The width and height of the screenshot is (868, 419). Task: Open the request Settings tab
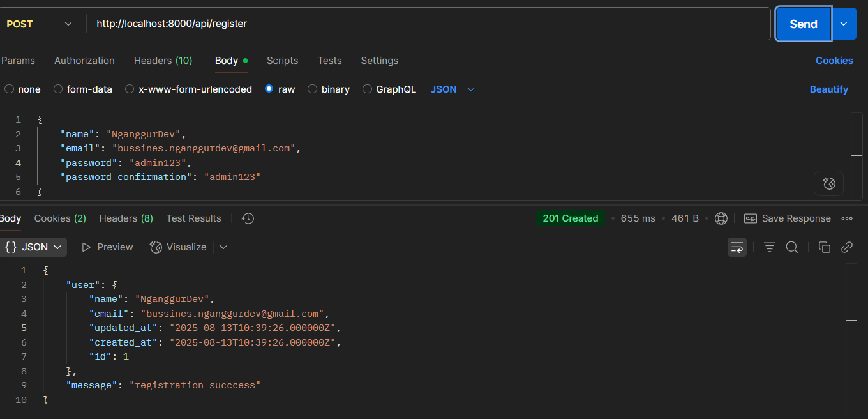(379, 61)
